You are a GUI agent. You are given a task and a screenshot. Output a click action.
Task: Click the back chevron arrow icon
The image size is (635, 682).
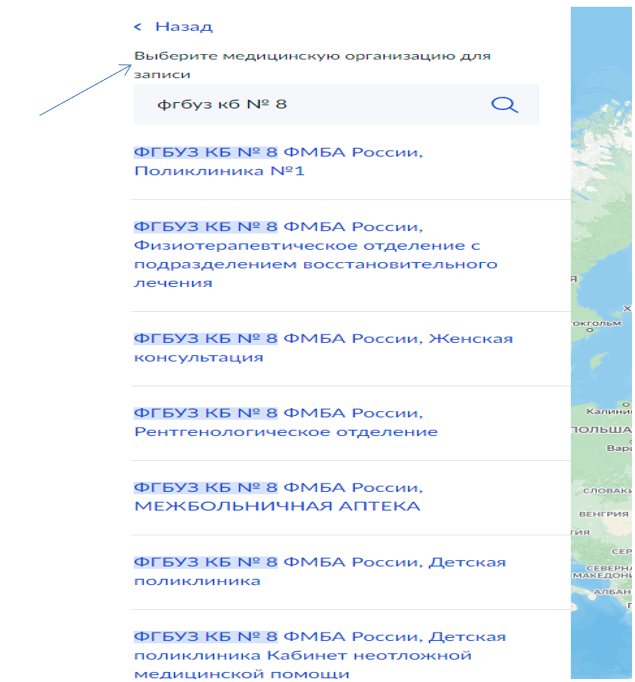[x=138, y=27]
